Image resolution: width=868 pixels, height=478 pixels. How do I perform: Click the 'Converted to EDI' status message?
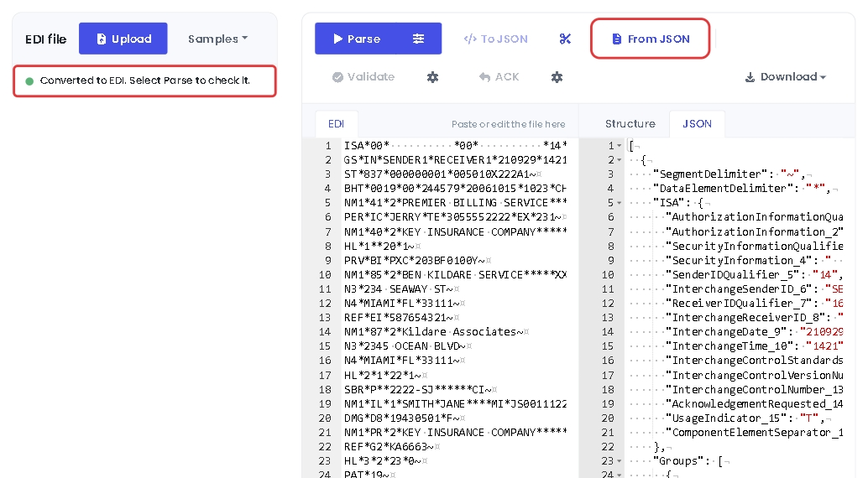point(145,81)
